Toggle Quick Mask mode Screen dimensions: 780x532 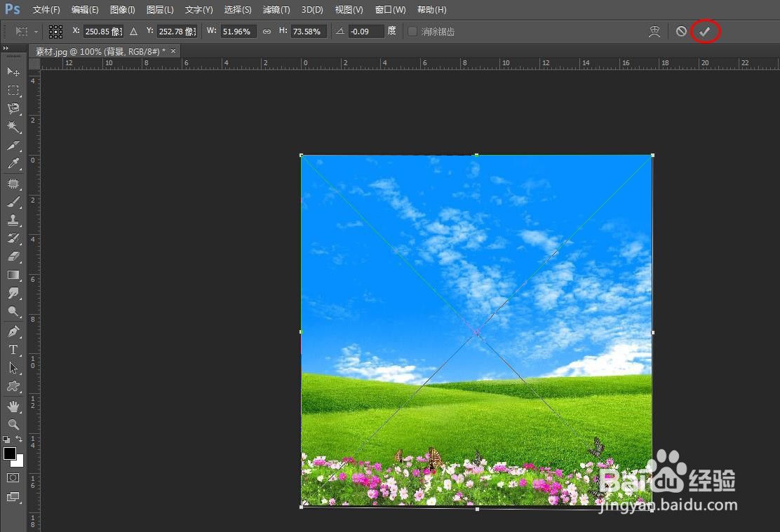(x=12, y=478)
